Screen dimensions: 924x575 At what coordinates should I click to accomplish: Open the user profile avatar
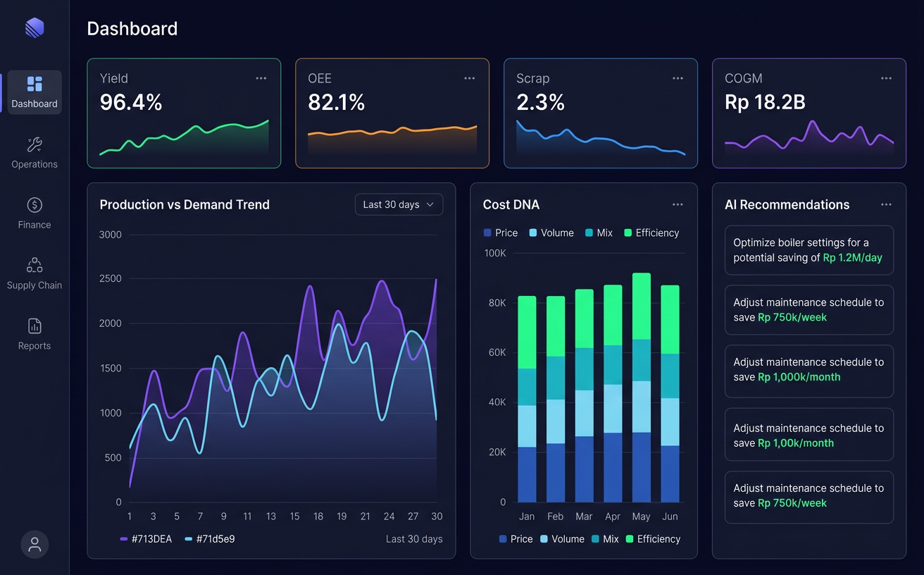tap(35, 545)
